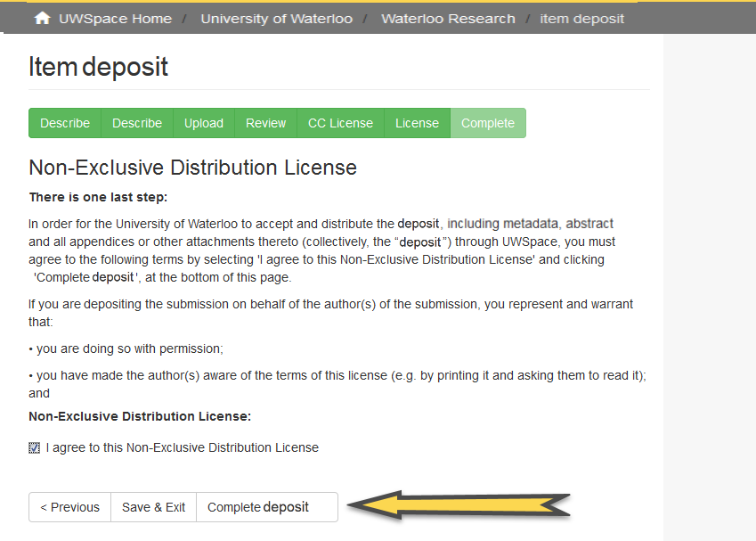Screen dimensions: 756x541
Task: Switch to the CC License step
Action: click(x=339, y=123)
